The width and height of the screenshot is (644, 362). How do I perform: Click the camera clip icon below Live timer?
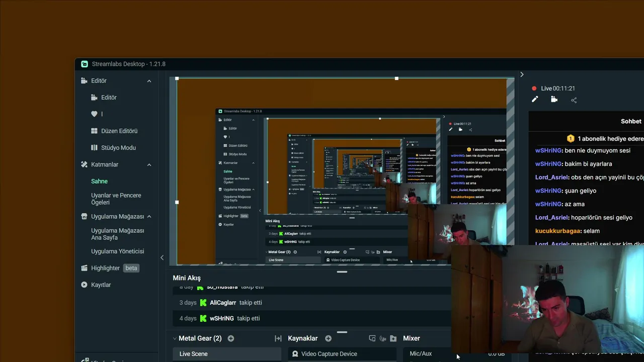[554, 100]
